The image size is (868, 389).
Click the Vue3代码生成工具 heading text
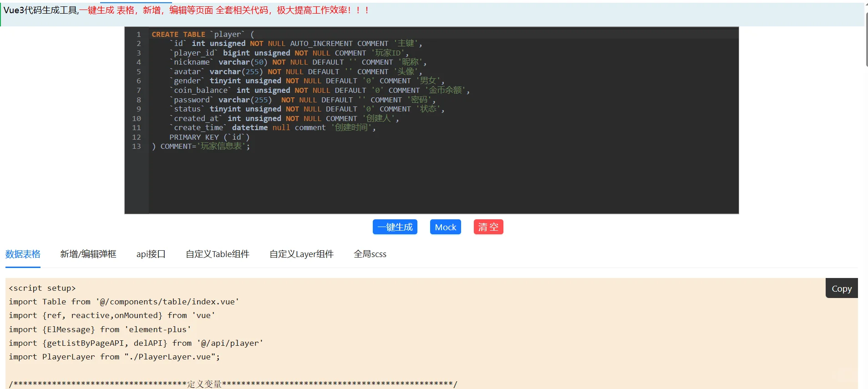click(41, 10)
